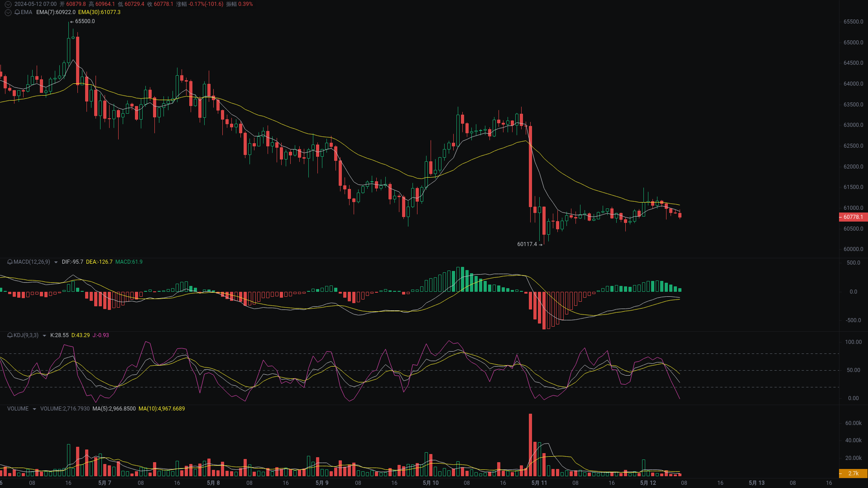The height and width of the screenshot is (488, 868).
Task: Click the green MACD:61.9 reading
Action: tap(129, 262)
